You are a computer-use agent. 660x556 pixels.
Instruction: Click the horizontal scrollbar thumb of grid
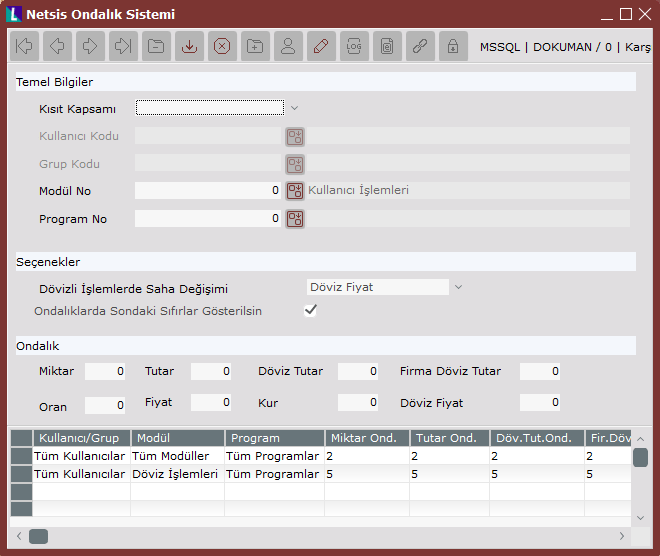click(x=38, y=536)
